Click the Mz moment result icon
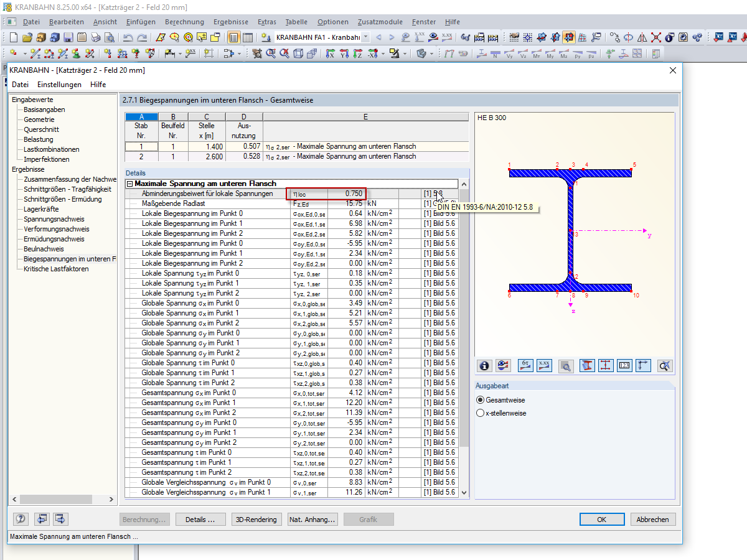Screen dimensions: 747x560 [x=564, y=54]
